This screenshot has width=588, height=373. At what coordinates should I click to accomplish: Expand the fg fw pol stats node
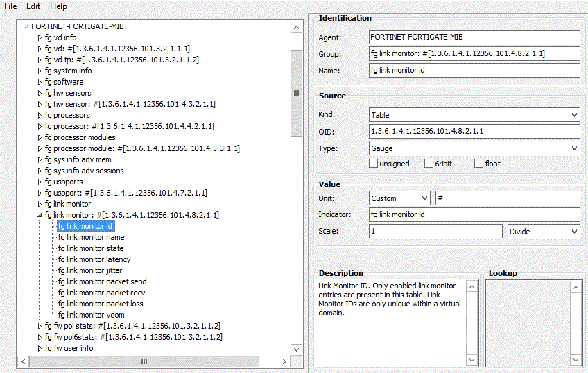[40, 326]
